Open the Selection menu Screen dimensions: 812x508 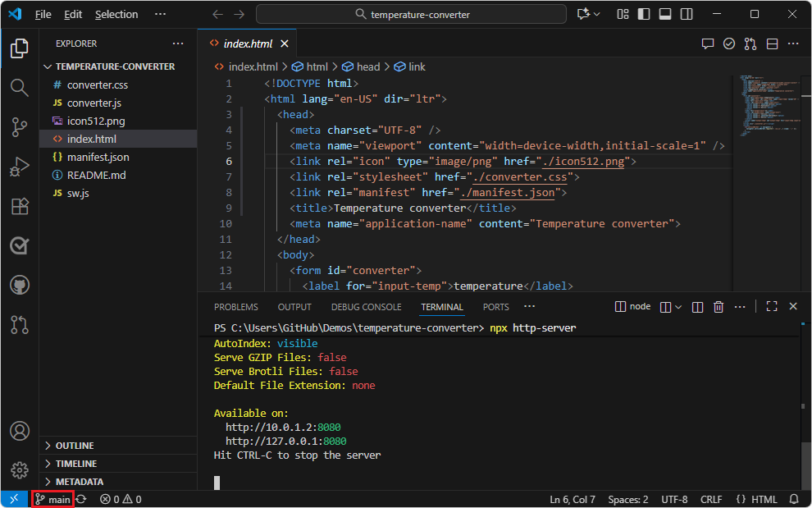116,14
